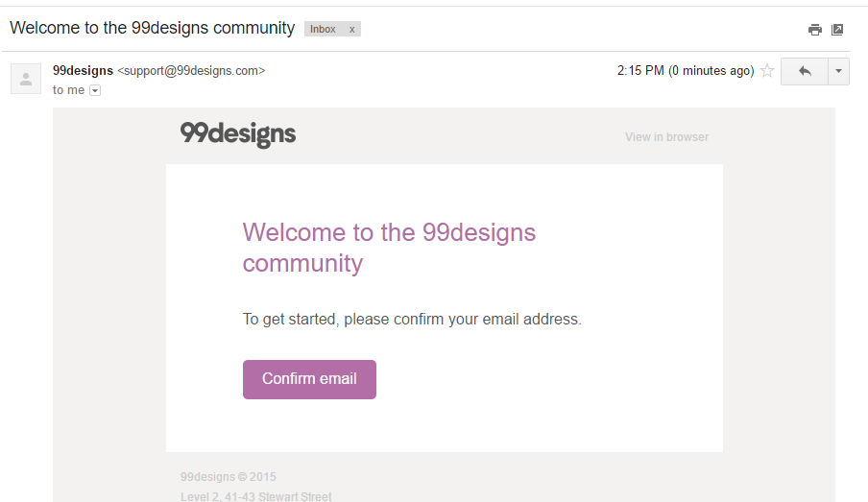868x502 pixels.
Task: Click the 99designs logo in email
Action: (x=238, y=134)
